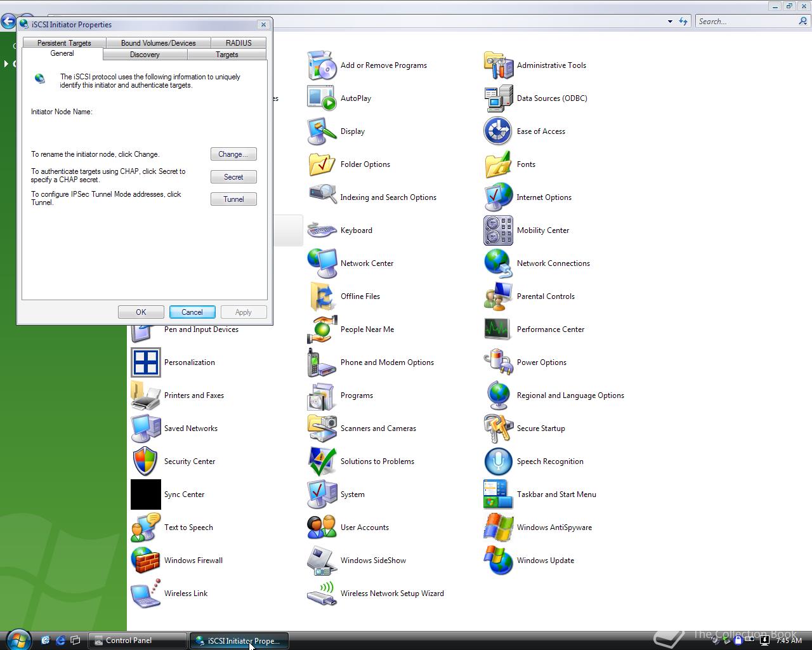Click the taskbar clock showing 7:45 AM

(789, 640)
